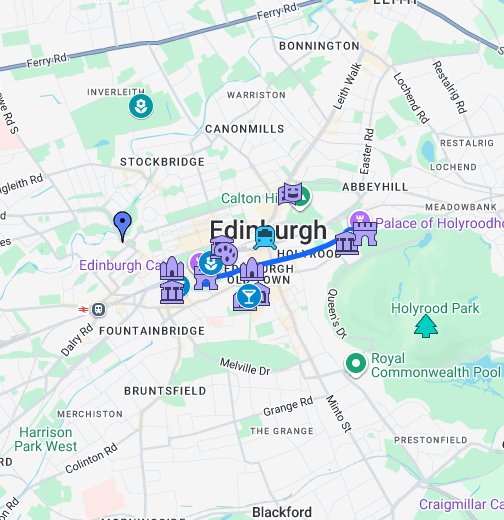Select the dark blue pin marker west of the city centre
Image resolution: width=504 pixels, height=520 pixels.
(122, 227)
